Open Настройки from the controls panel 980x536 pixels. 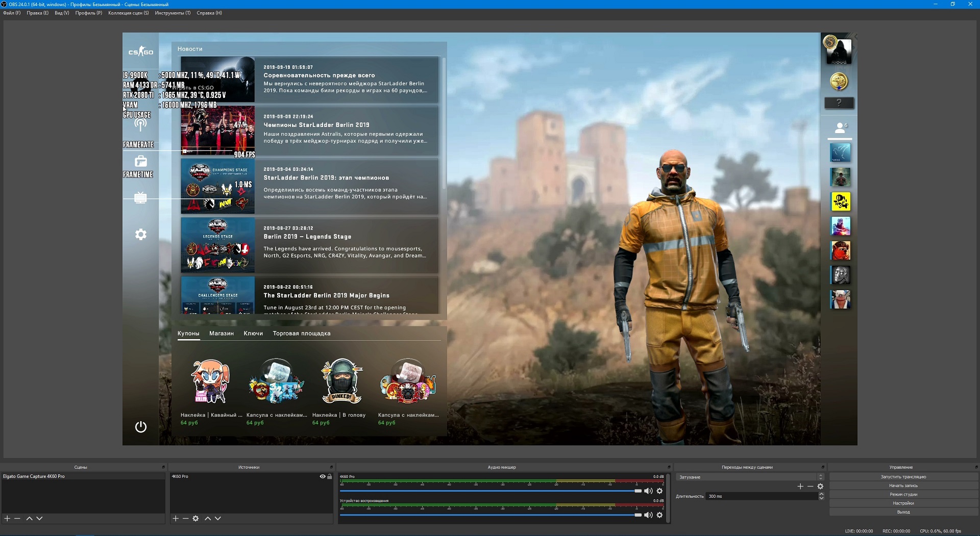coord(903,503)
